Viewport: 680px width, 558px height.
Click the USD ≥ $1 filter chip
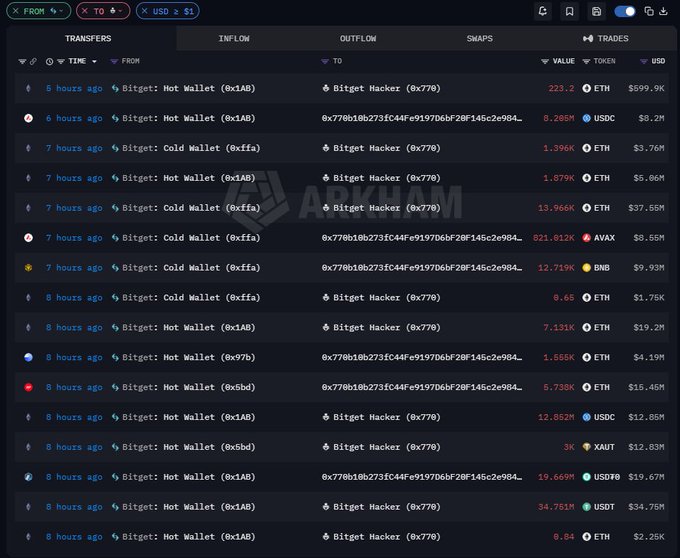[x=168, y=11]
